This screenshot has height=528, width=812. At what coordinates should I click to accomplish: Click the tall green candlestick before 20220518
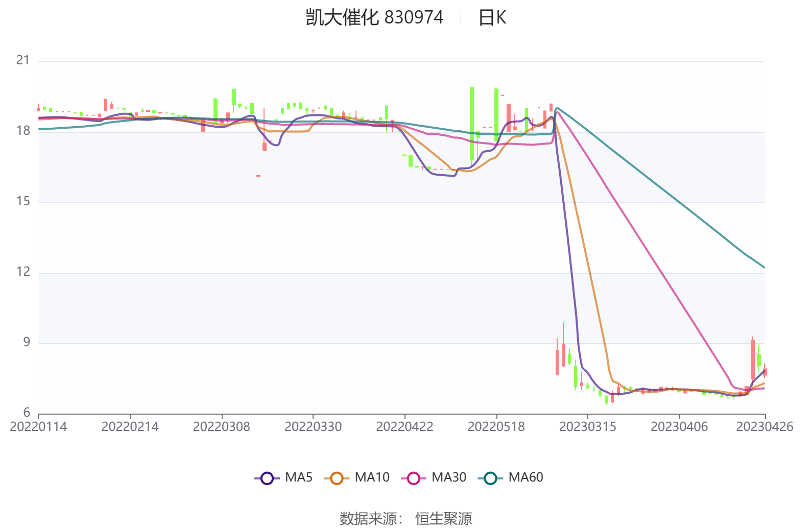point(472,124)
